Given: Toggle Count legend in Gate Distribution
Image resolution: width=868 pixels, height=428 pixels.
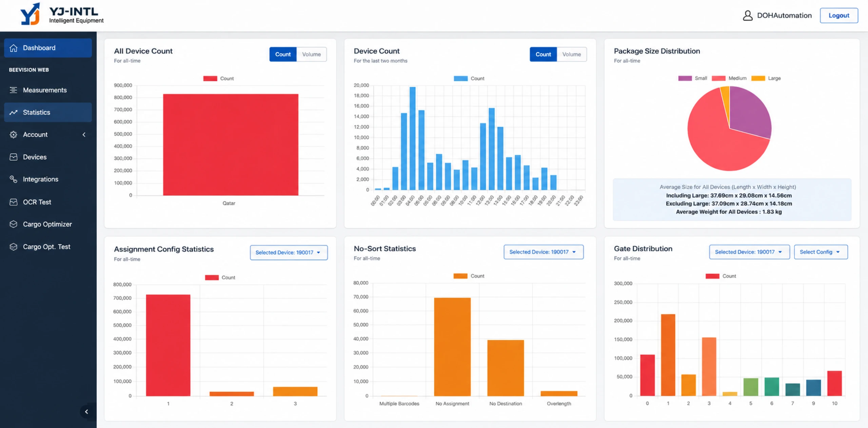Looking at the screenshot, I should 721,276.
